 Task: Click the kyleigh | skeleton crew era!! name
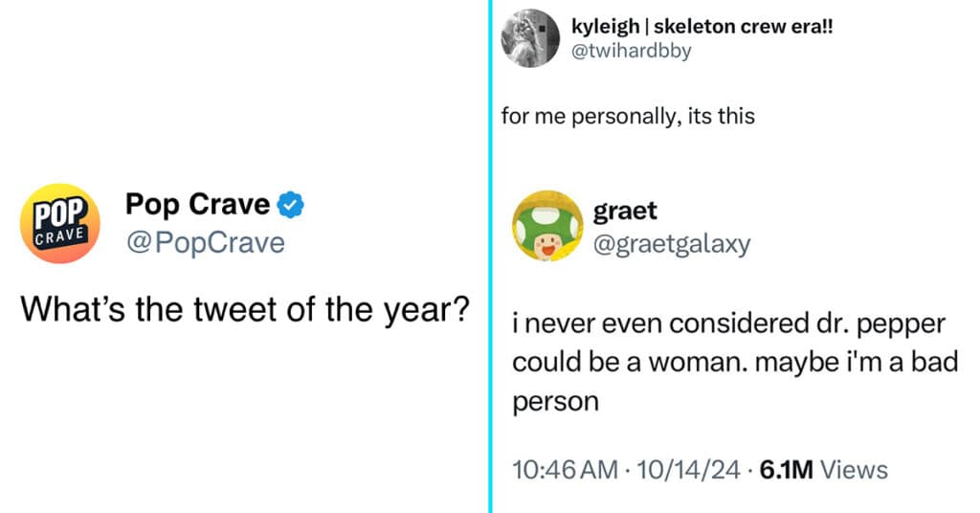[x=702, y=26]
